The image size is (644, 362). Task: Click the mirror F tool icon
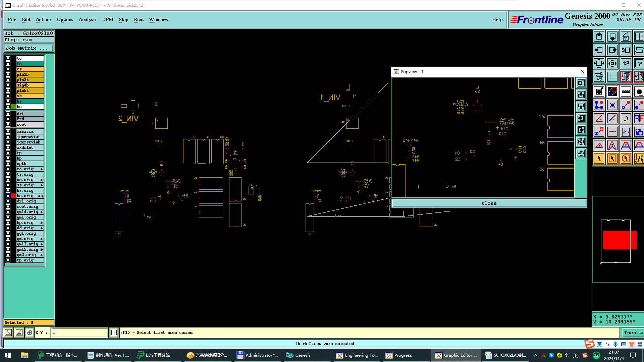(x=639, y=118)
